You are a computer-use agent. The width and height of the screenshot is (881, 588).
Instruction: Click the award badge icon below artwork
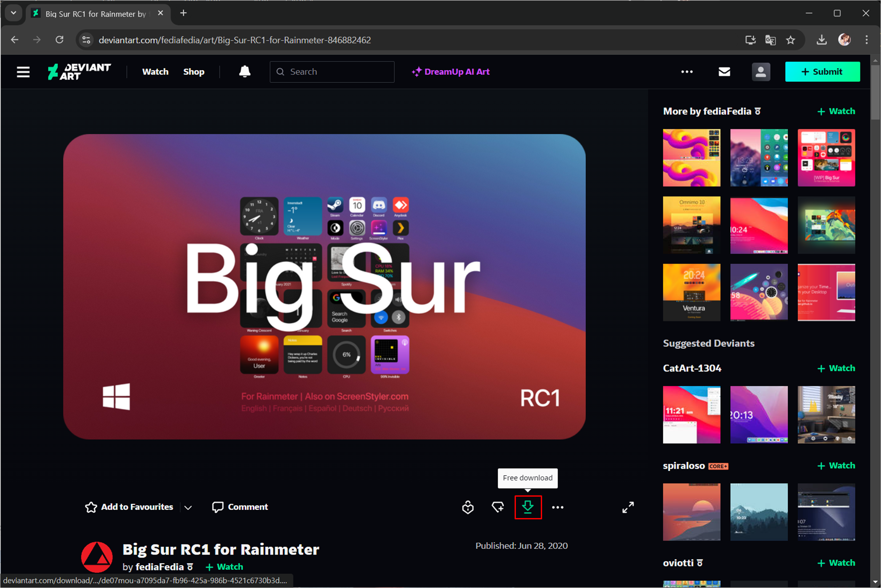pos(468,507)
